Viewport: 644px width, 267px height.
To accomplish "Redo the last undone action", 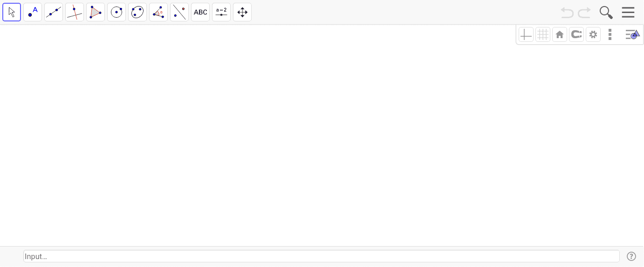I will (x=584, y=13).
